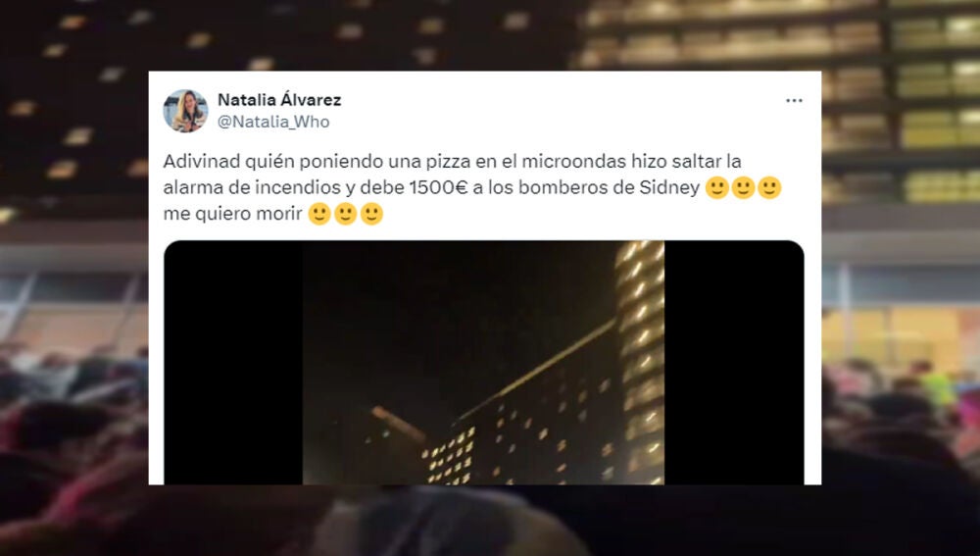Viewport: 980px width, 556px height.
Task: Click the video's black left letterbox bar
Action: coord(233,362)
